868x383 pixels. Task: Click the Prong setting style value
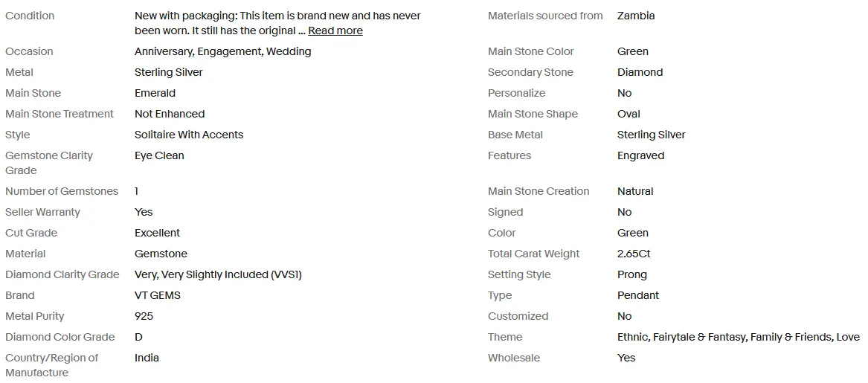tap(632, 274)
